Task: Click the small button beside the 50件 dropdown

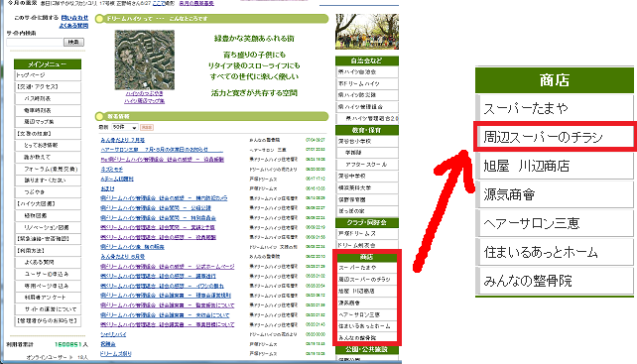Action: (146, 128)
